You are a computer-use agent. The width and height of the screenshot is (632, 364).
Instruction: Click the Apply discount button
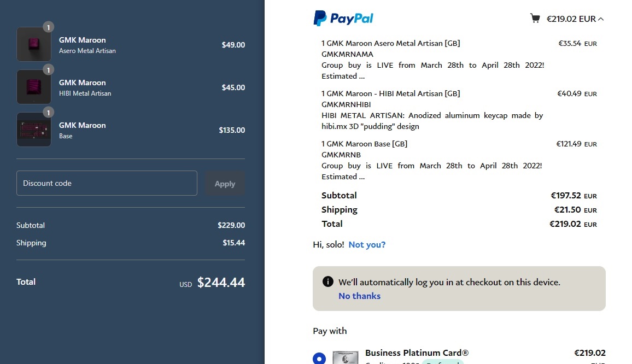coord(225,184)
